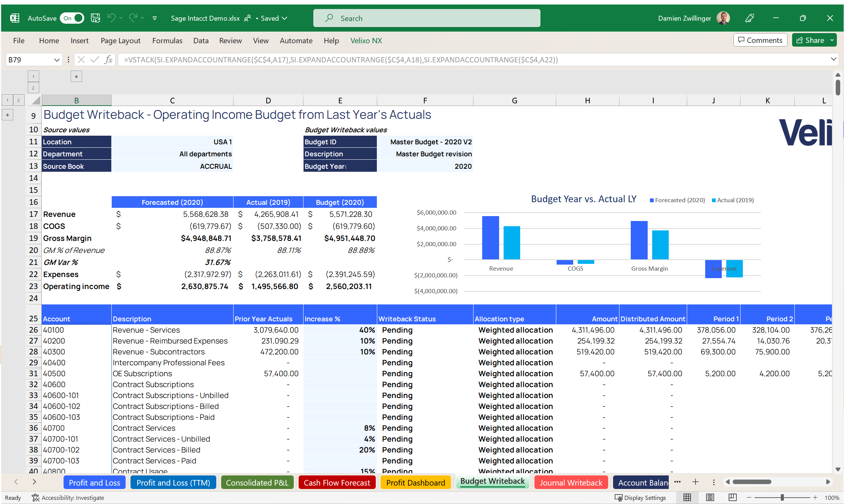Open the File menu
844x504 pixels.
tap(19, 41)
